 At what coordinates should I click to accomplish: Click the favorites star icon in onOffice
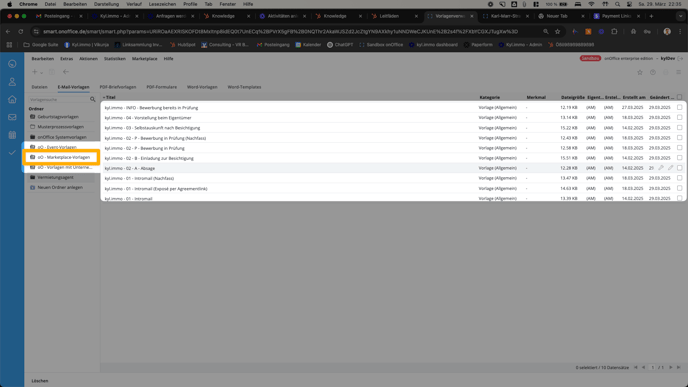(640, 72)
